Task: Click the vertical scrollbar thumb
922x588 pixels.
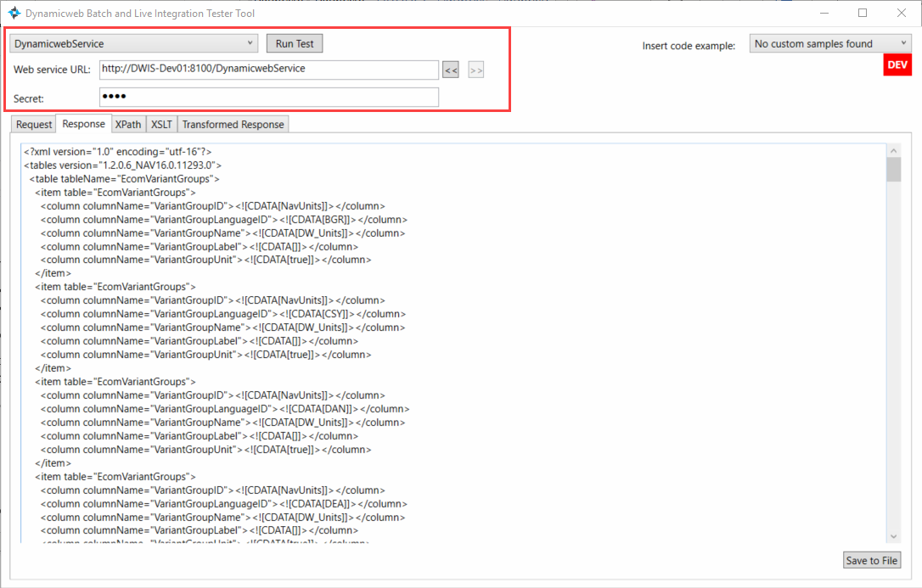Action: click(893, 170)
